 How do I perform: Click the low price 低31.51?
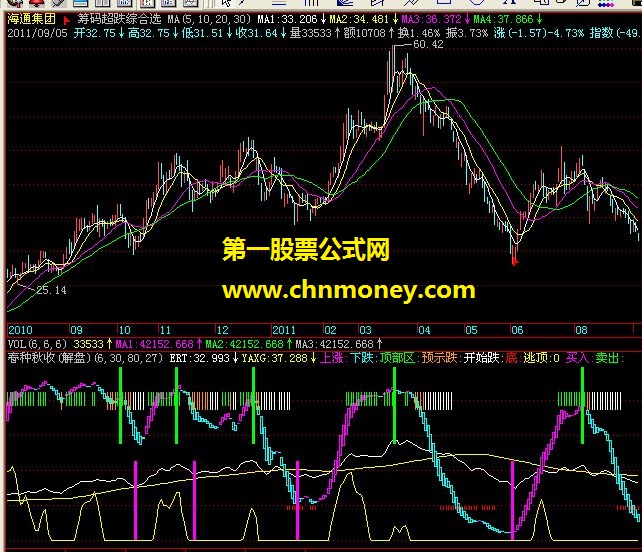203,33
